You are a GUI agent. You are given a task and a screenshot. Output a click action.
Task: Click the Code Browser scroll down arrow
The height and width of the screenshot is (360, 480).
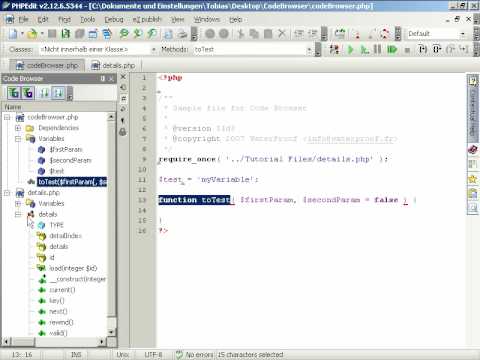(111, 332)
